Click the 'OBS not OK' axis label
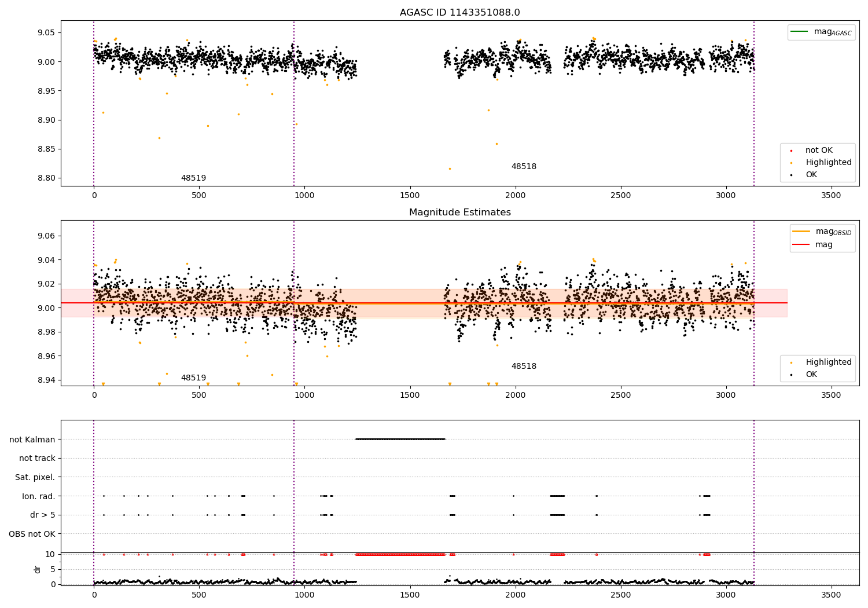Viewport: 868px width, 608px height. point(32,534)
